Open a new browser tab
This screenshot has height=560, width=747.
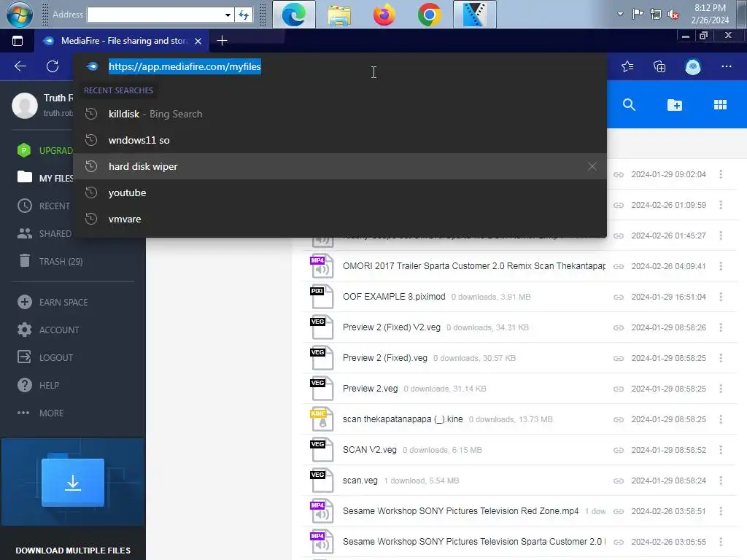[222, 41]
